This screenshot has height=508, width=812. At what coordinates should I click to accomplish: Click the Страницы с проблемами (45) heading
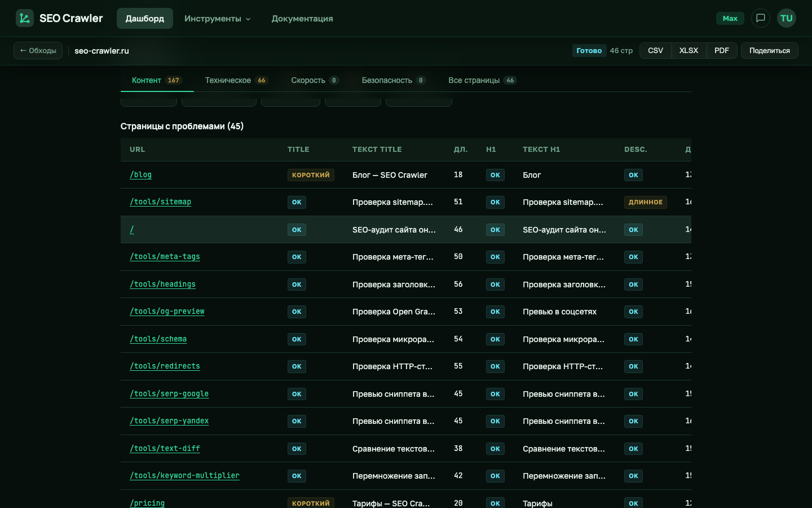tap(182, 126)
